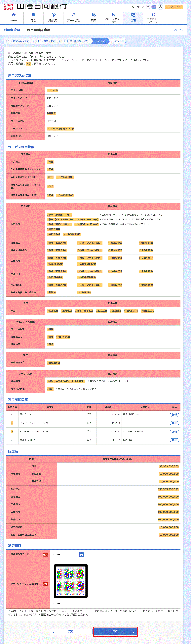Click the 豊洲支店（001） branch cell
191x644 pixels.
[50, 440]
